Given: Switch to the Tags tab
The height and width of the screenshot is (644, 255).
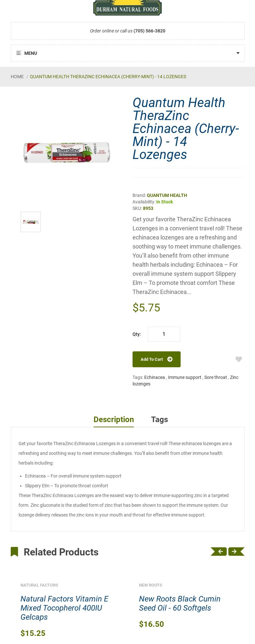Looking at the screenshot, I should point(159,419).
